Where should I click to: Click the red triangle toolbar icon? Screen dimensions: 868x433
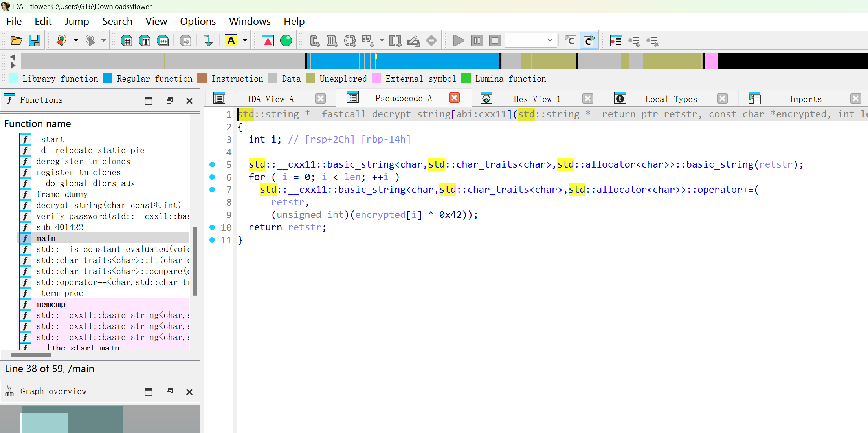268,40
